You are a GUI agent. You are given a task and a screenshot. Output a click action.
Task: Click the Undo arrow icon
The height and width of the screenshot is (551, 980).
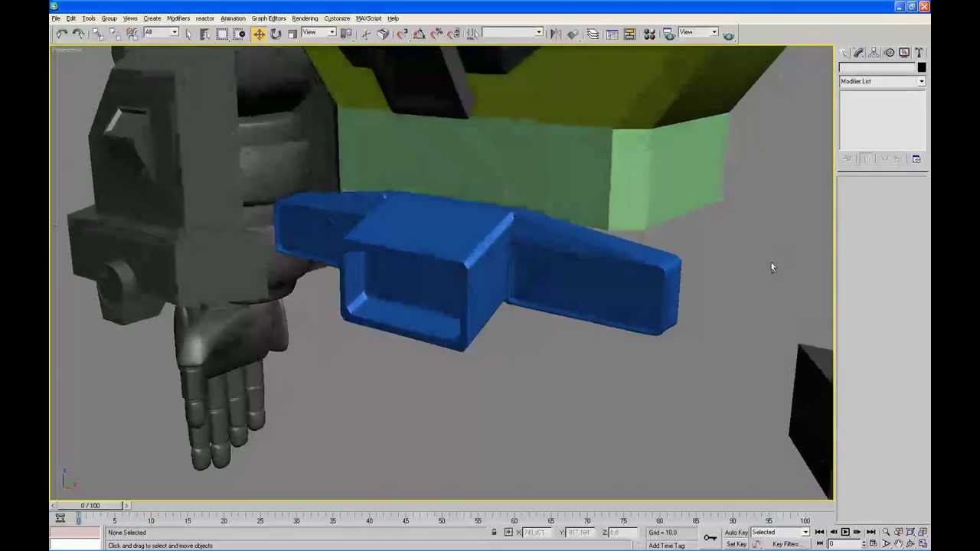tap(62, 34)
